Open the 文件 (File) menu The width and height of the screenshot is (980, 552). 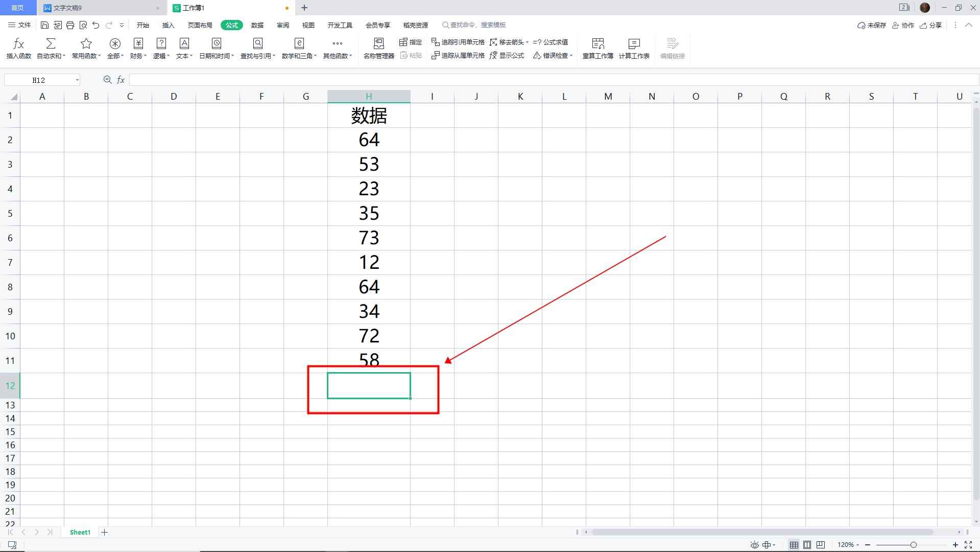19,25
